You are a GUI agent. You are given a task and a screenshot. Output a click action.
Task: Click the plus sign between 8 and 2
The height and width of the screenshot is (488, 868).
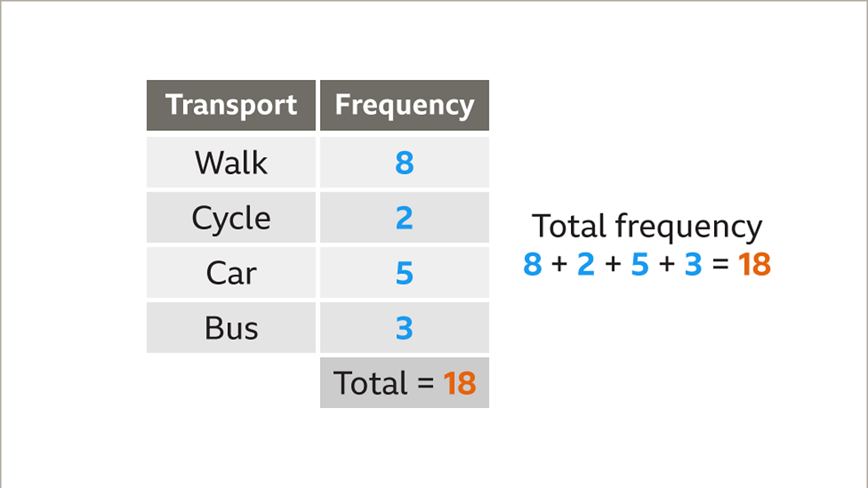pos(559,264)
